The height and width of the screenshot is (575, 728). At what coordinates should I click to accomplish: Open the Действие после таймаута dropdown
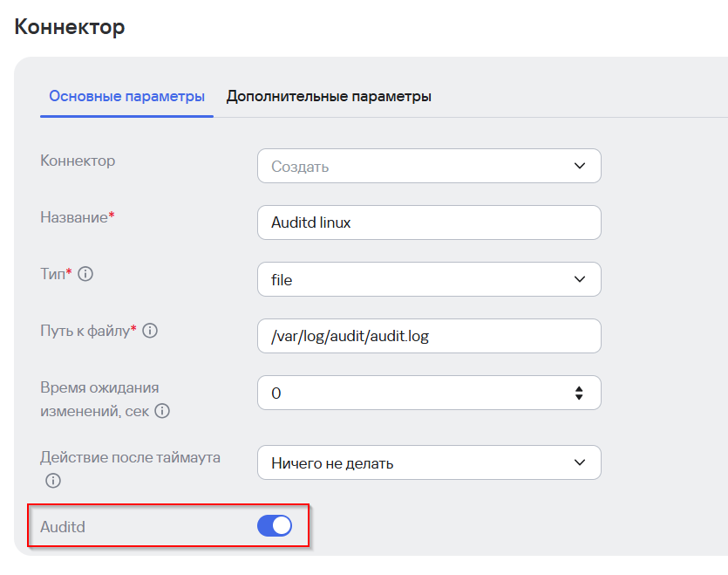(x=418, y=462)
